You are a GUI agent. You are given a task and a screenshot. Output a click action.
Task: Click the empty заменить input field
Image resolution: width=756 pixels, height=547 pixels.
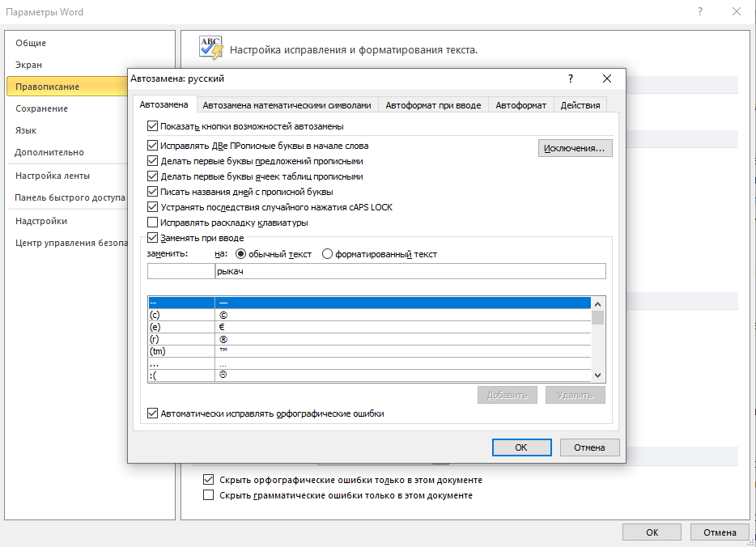coord(181,271)
